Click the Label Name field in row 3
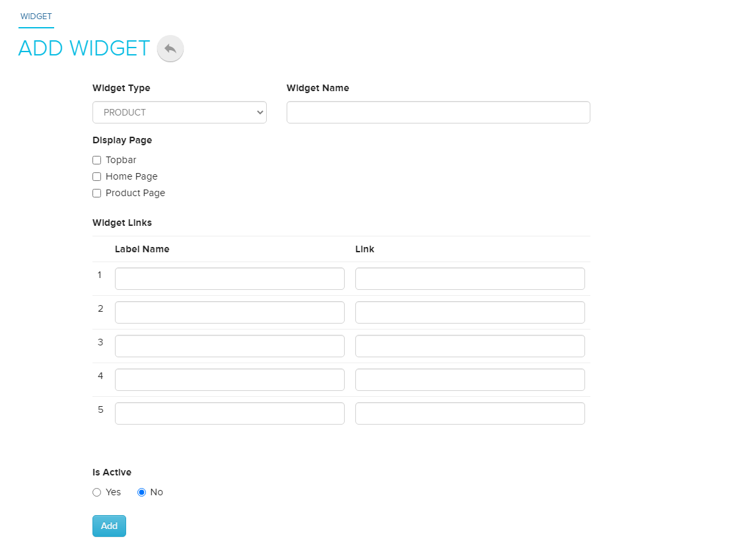737x560 pixels. point(230,346)
